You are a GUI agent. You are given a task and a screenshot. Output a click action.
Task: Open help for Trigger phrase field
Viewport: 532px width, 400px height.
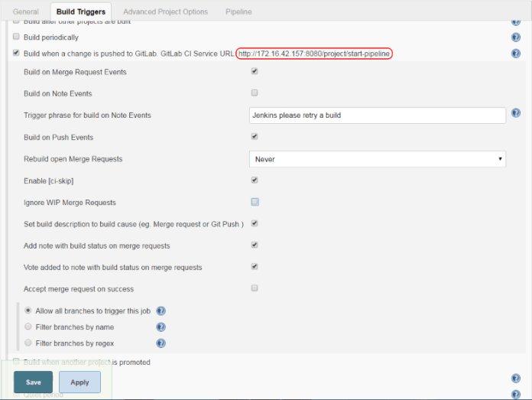(x=515, y=113)
